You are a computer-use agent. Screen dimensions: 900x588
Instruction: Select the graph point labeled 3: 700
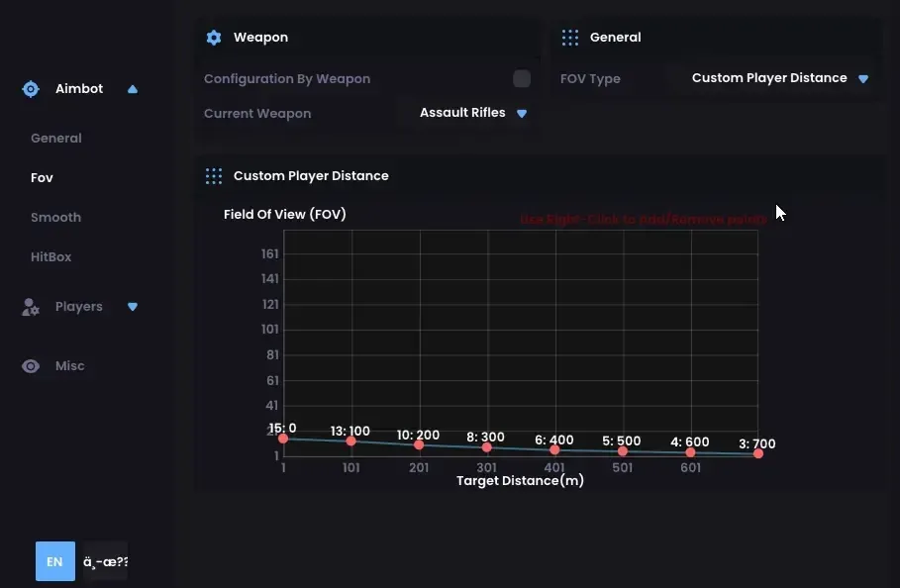pos(758,453)
